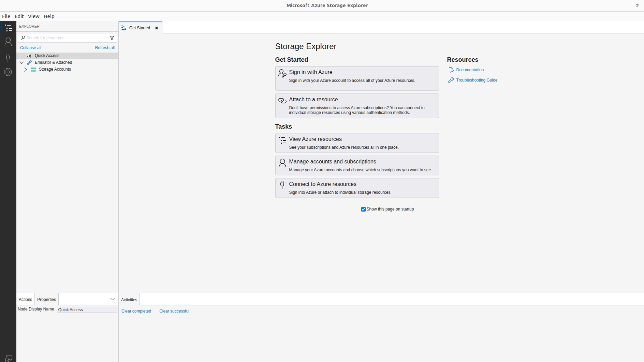Click Manage accounts and subscriptions card
Screen dimensions: 644x362
(357, 165)
